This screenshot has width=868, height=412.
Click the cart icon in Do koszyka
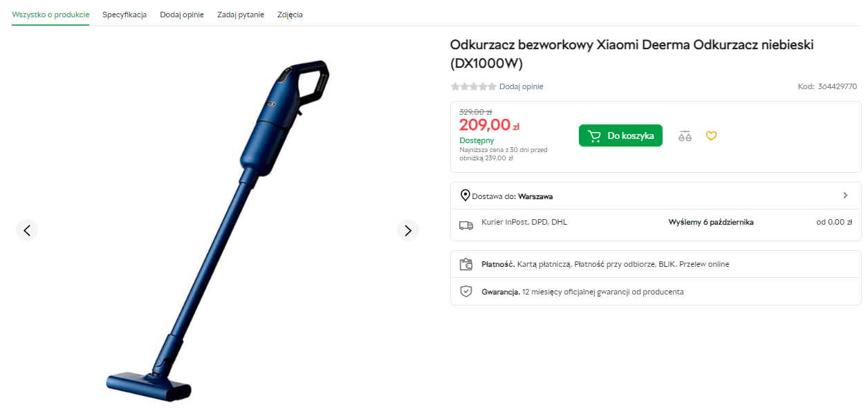594,135
